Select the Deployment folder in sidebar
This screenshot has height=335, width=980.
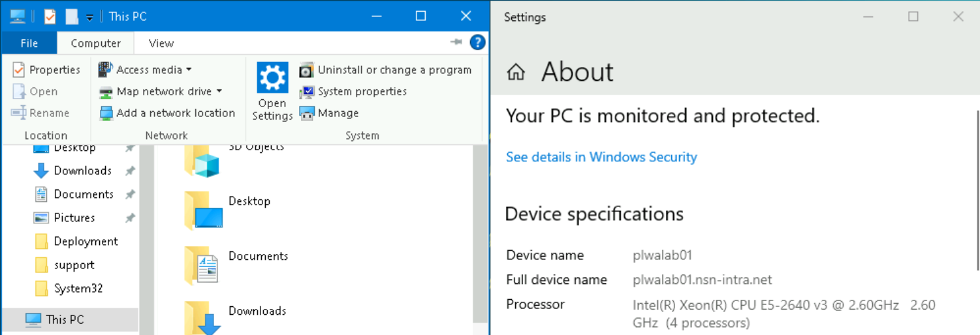coord(86,241)
